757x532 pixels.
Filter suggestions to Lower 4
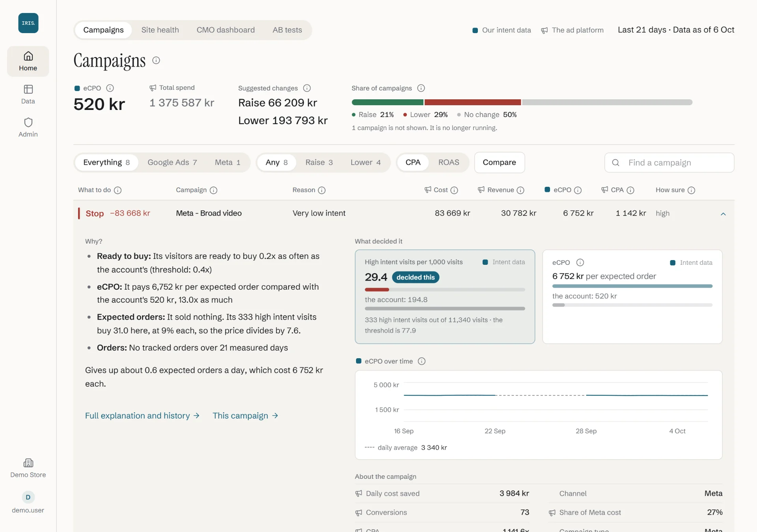pyautogui.click(x=365, y=162)
